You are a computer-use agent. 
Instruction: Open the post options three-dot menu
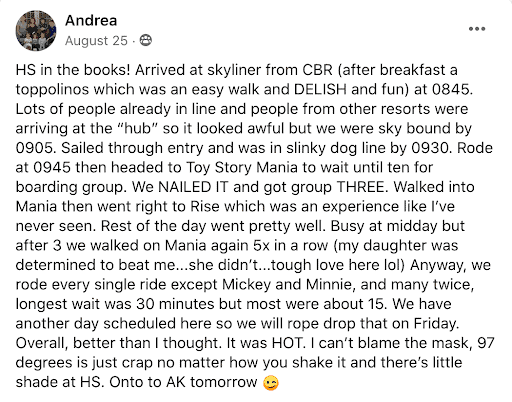point(477,29)
